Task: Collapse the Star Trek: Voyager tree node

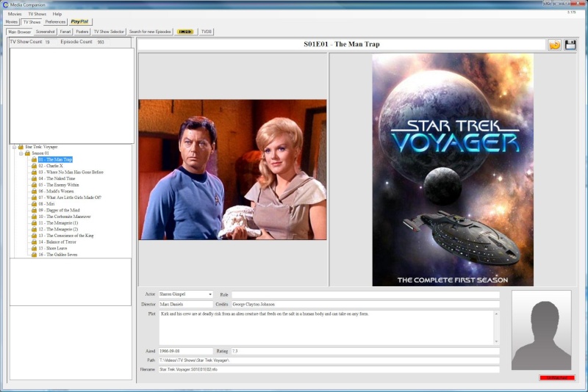Action: tap(14, 147)
